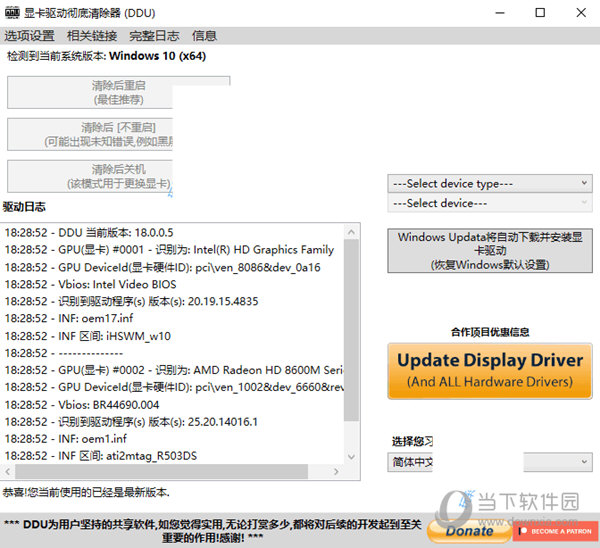Image resolution: width=600 pixels, height=548 pixels.
Task: Click the driver log scroll-up arrow
Action: [351, 232]
